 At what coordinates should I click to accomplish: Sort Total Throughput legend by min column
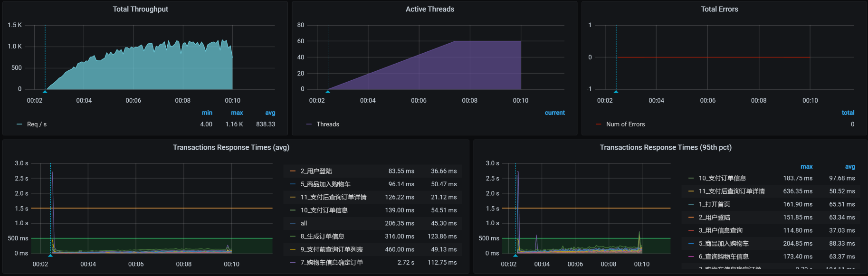[x=207, y=113]
